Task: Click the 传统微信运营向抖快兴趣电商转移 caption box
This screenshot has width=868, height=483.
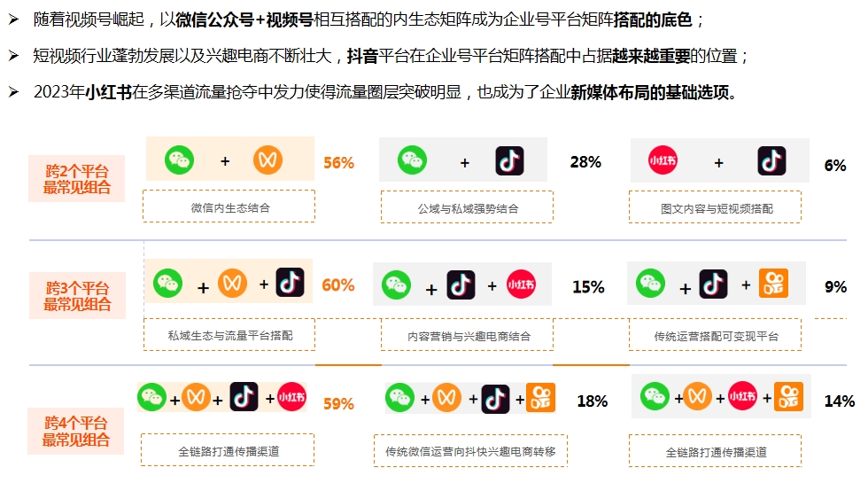Action: coord(470,451)
